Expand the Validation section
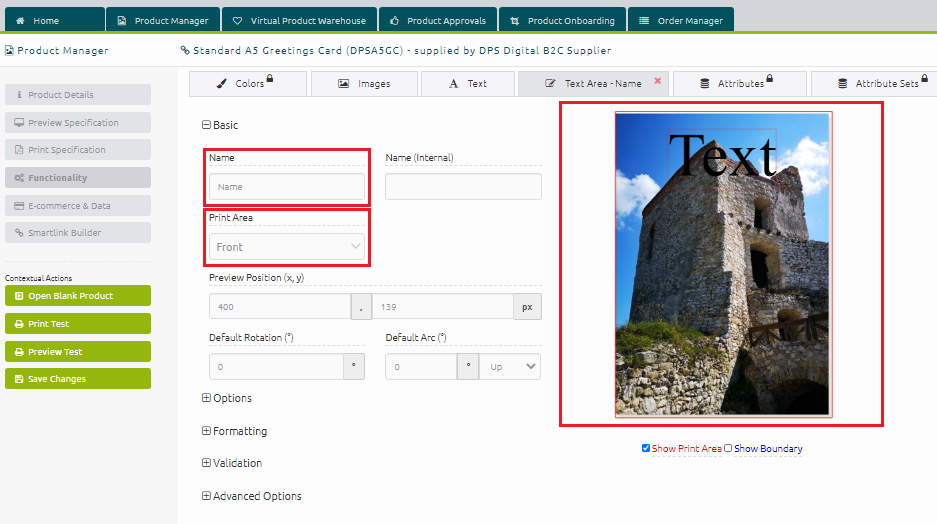 click(206, 463)
